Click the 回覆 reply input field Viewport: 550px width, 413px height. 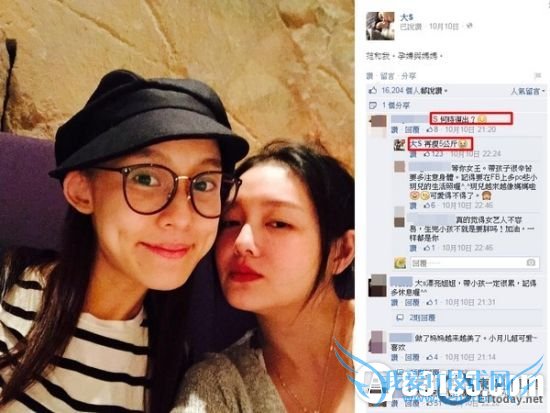tap(475, 263)
